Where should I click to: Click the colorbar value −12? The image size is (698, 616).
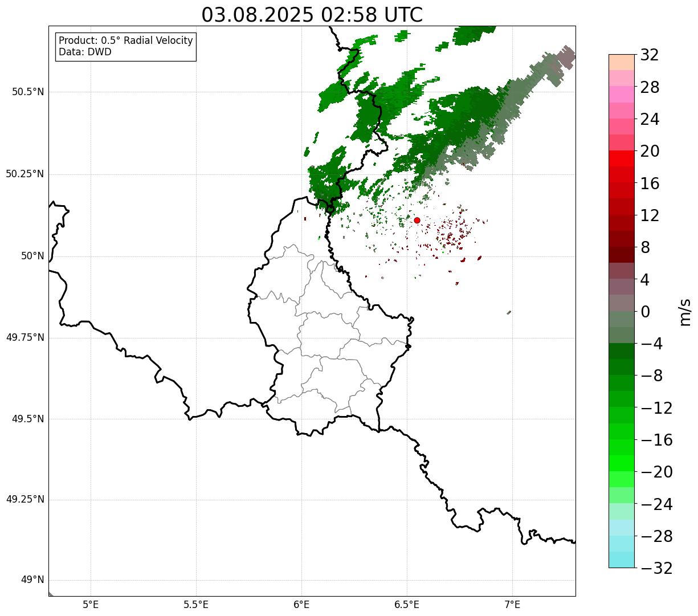[x=656, y=408]
